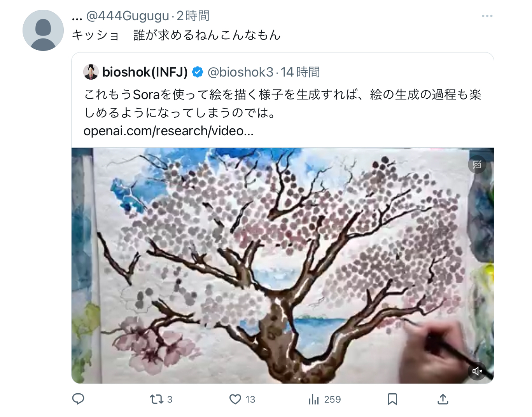Open the quoted tweet text about Sora
This screenshot has height=417, width=532.
click(x=283, y=103)
